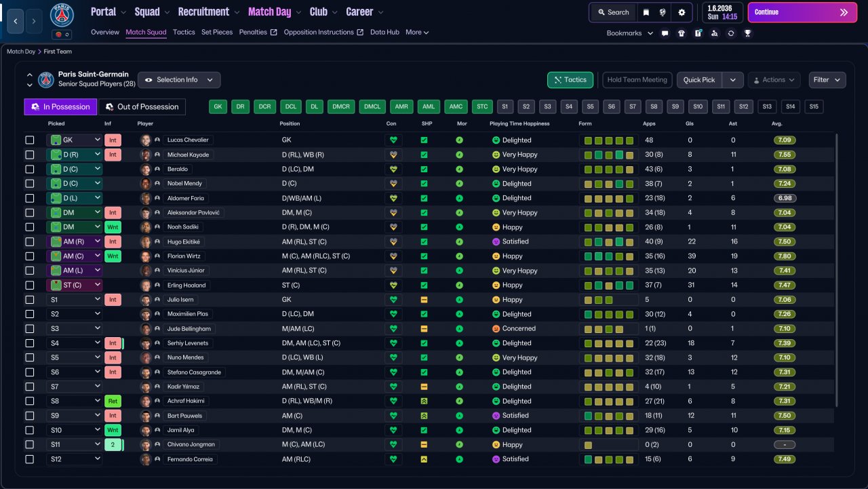868x489 pixels.
Task: Open the Data Hub tab
Action: pos(384,33)
